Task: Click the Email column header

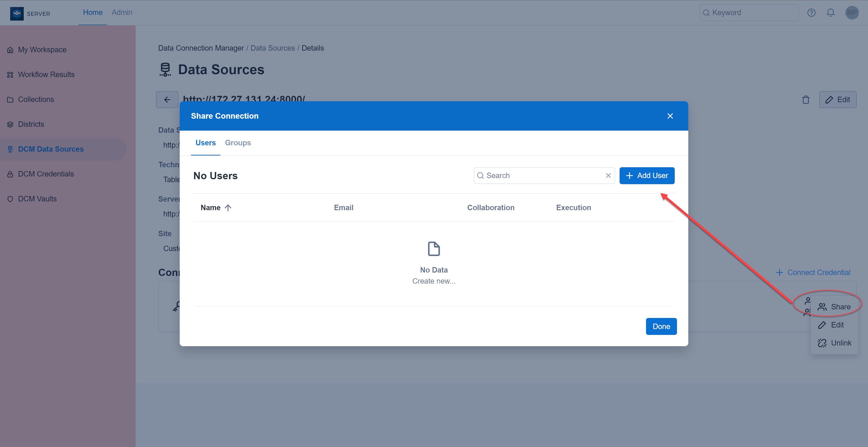Action: pos(343,208)
